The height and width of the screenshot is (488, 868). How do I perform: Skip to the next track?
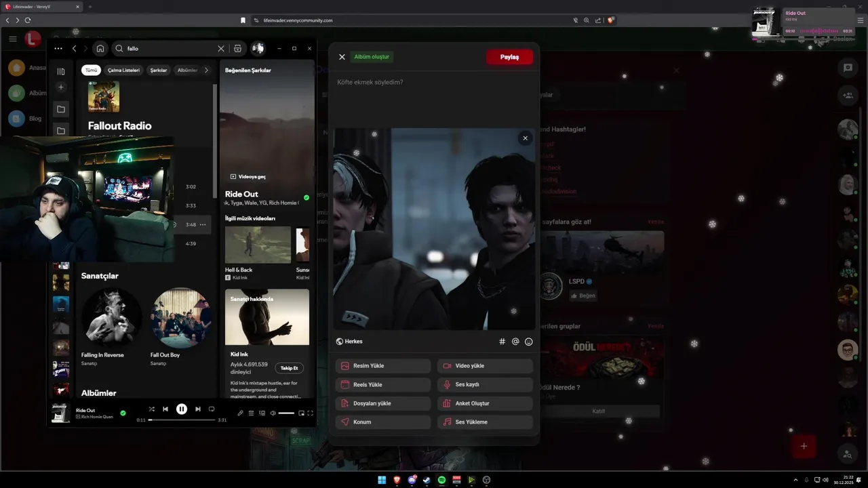(198, 409)
